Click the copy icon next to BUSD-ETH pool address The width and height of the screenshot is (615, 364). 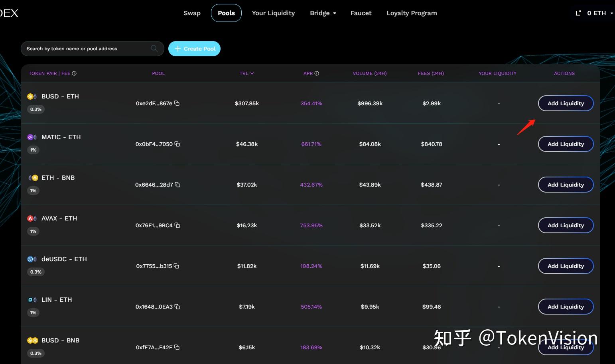click(x=177, y=103)
